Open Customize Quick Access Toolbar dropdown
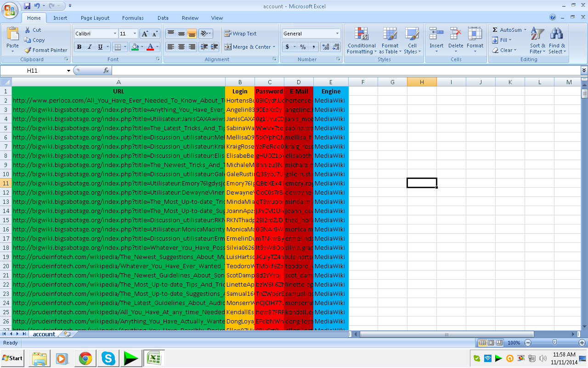Image resolution: width=588 pixels, height=368 pixels. coord(70,6)
